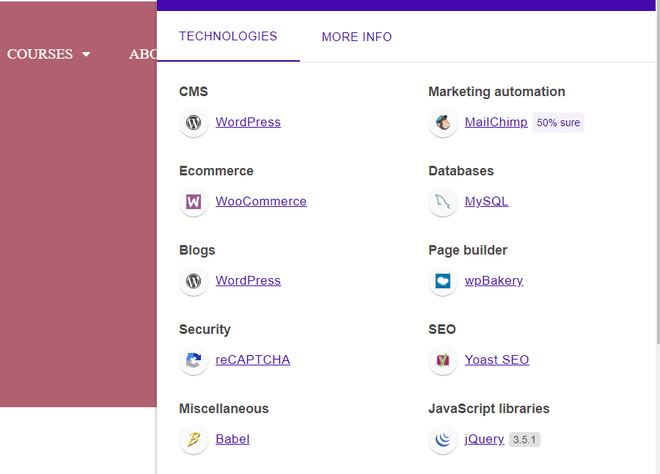Image resolution: width=660 pixels, height=474 pixels.
Task: Click the Yoast SEO icon
Action: tap(443, 360)
